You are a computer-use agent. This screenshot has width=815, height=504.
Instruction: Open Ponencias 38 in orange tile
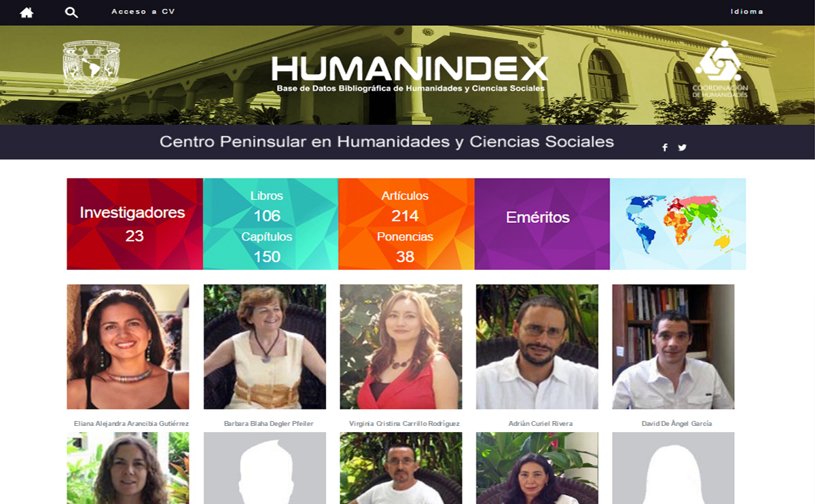pyautogui.click(x=405, y=247)
